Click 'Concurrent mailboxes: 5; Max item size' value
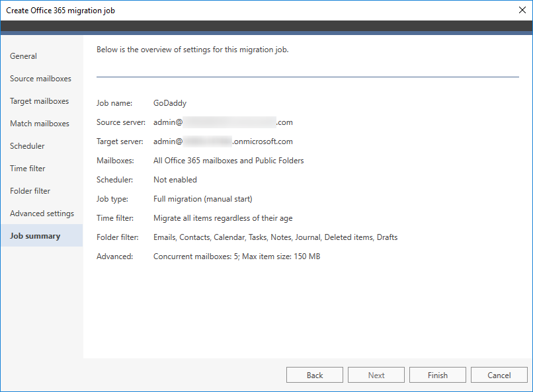533x392 pixels. [237, 256]
